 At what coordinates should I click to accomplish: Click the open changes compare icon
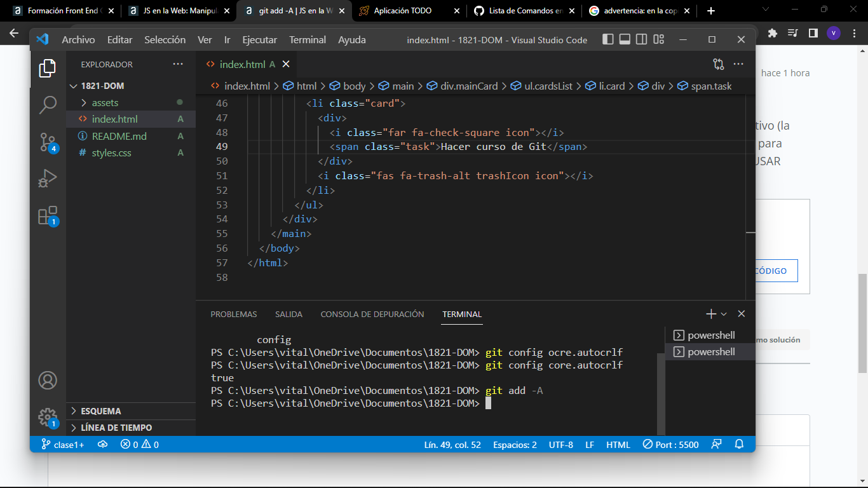719,64
